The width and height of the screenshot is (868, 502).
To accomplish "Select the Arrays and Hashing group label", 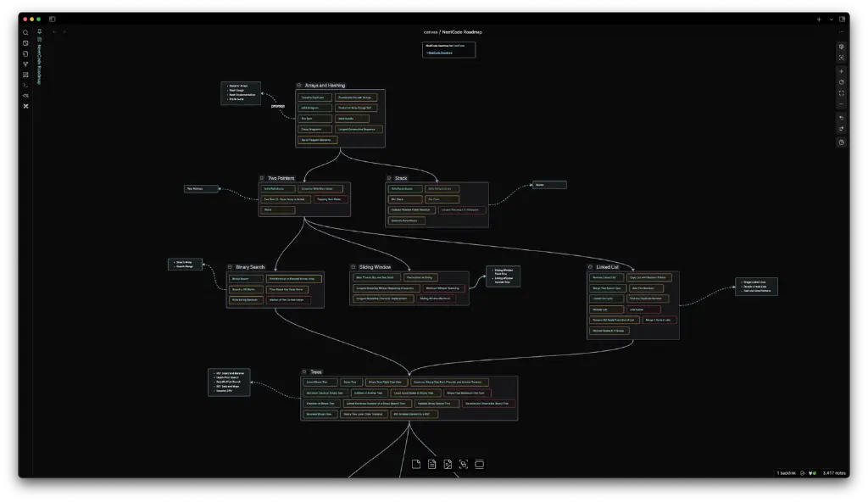I will 325,86.
